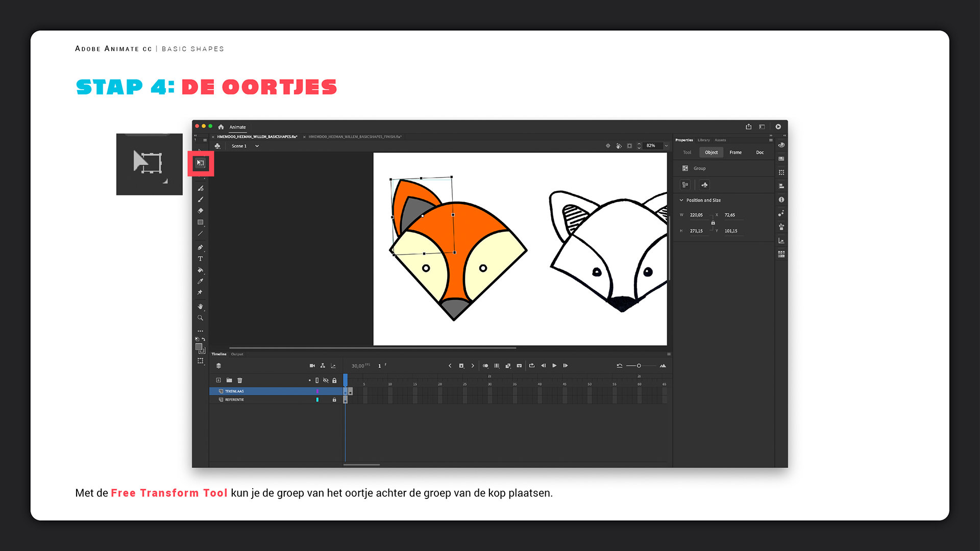Select the Paint Bucket tool
The width and height of the screenshot is (980, 551).
point(201,270)
